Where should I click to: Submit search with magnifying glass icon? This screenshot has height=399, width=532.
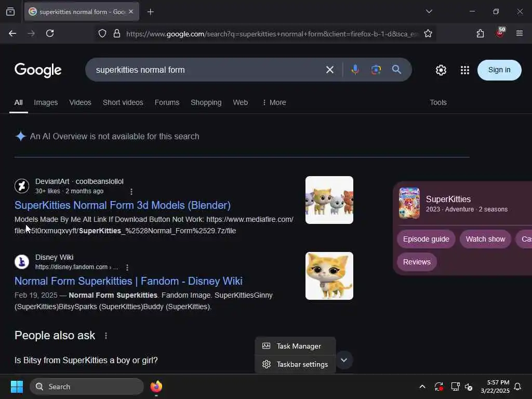click(x=396, y=70)
